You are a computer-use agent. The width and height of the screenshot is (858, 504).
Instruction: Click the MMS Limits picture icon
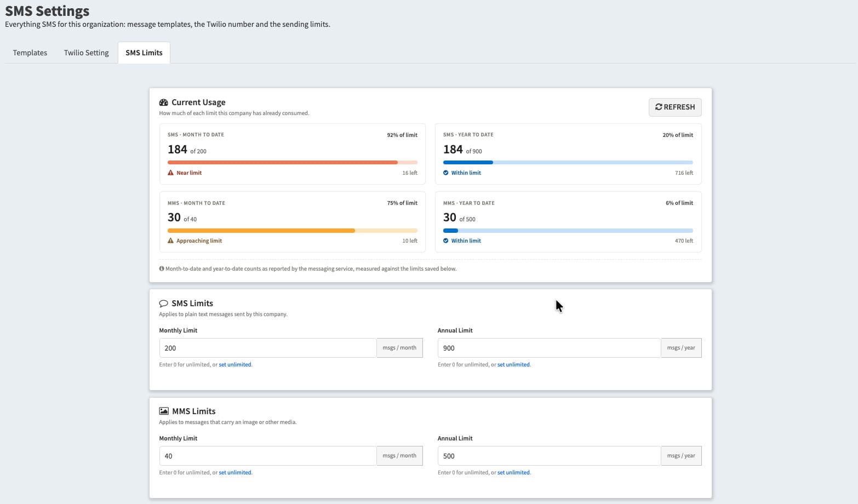pos(163,411)
